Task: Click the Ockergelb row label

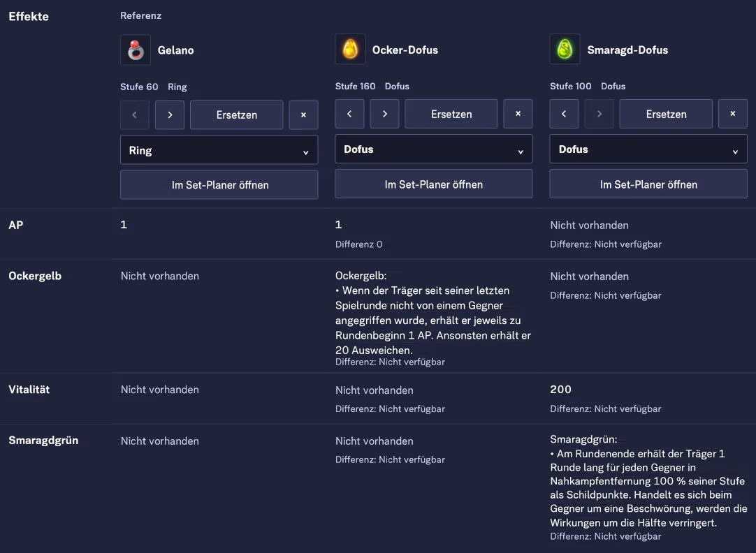Action: (35, 276)
